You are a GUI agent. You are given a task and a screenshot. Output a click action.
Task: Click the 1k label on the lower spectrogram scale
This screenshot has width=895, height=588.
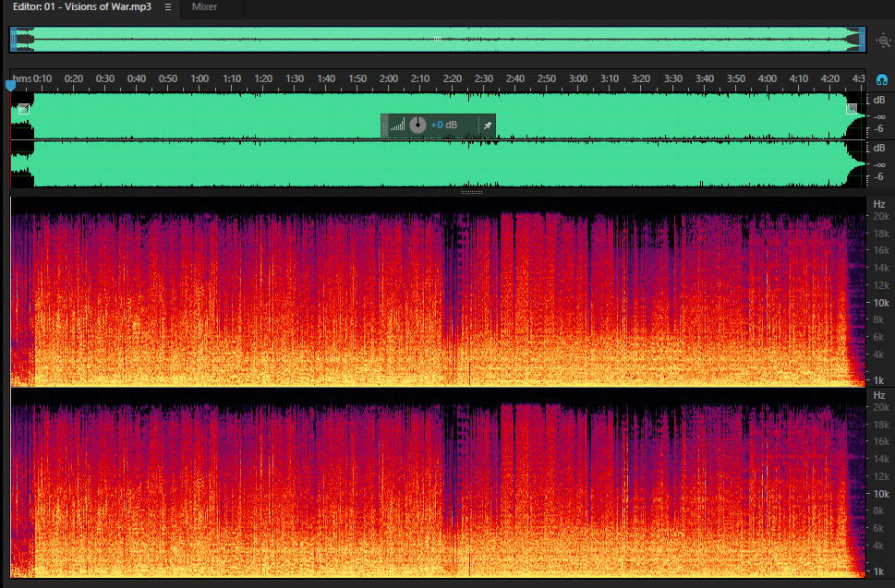pos(878,571)
